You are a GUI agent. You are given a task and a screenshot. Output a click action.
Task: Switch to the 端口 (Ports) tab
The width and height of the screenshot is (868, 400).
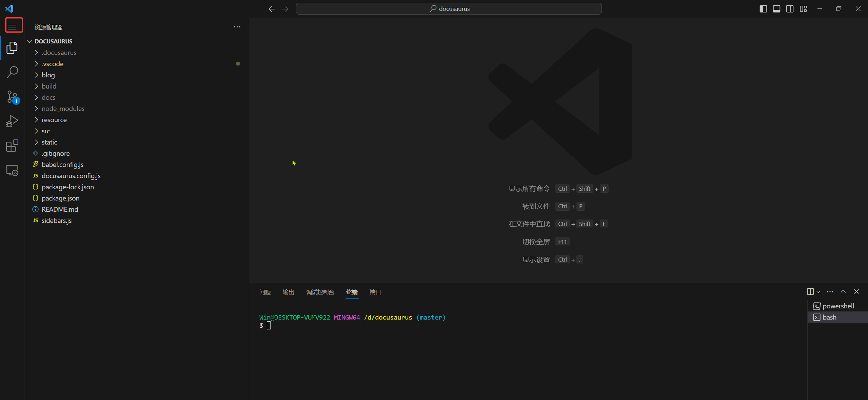tap(375, 292)
